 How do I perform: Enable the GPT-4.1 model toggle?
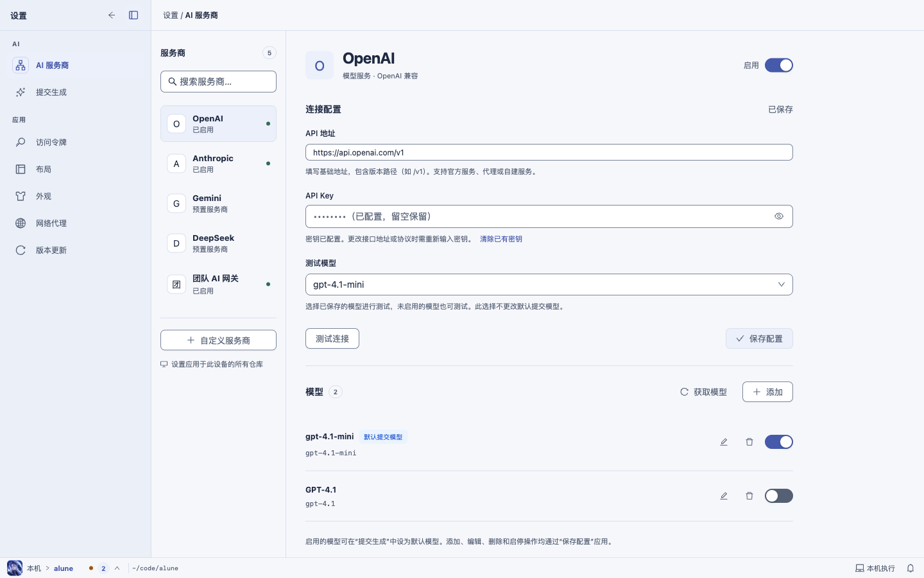778,496
